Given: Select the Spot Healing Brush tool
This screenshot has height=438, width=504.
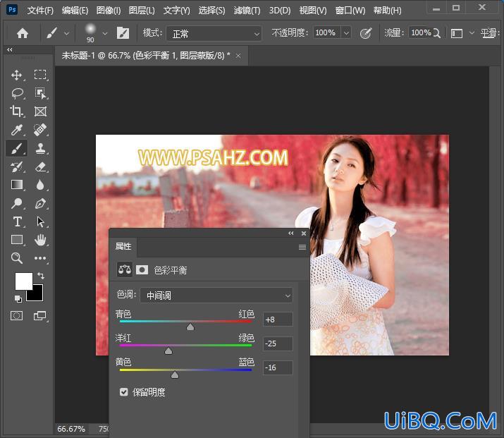Looking at the screenshot, I should pos(40,130).
